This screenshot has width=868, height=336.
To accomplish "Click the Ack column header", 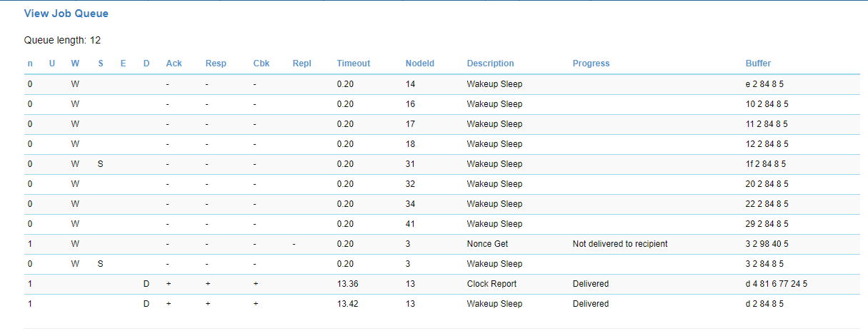I will pyautogui.click(x=174, y=63).
